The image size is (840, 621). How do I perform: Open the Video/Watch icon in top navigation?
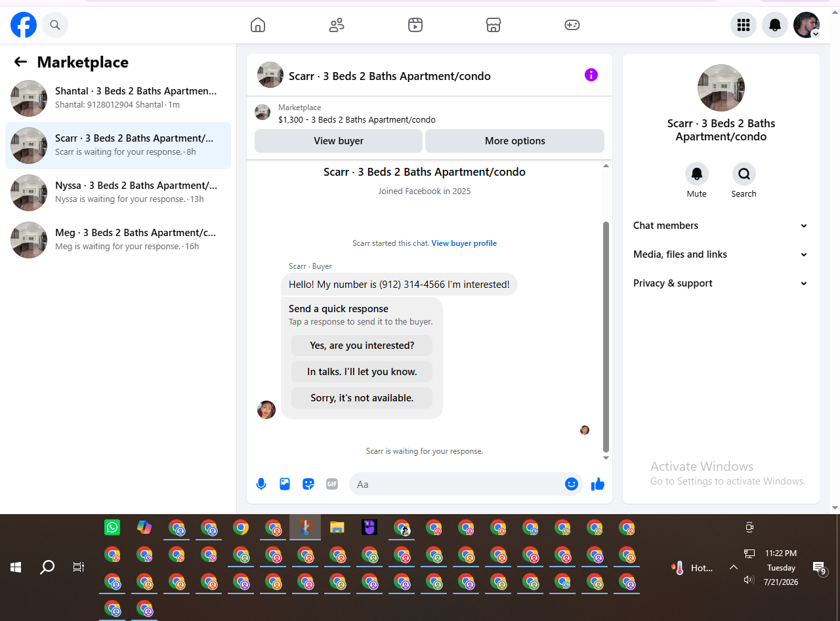(415, 25)
